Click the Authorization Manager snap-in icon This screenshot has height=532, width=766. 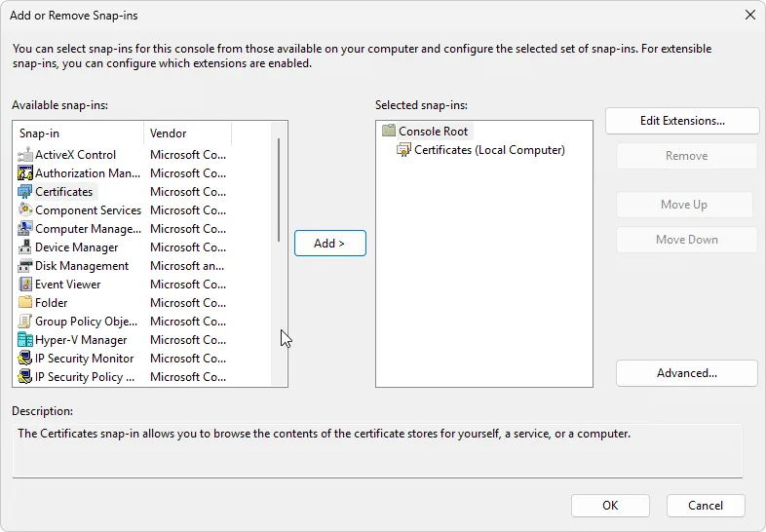(25, 173)
